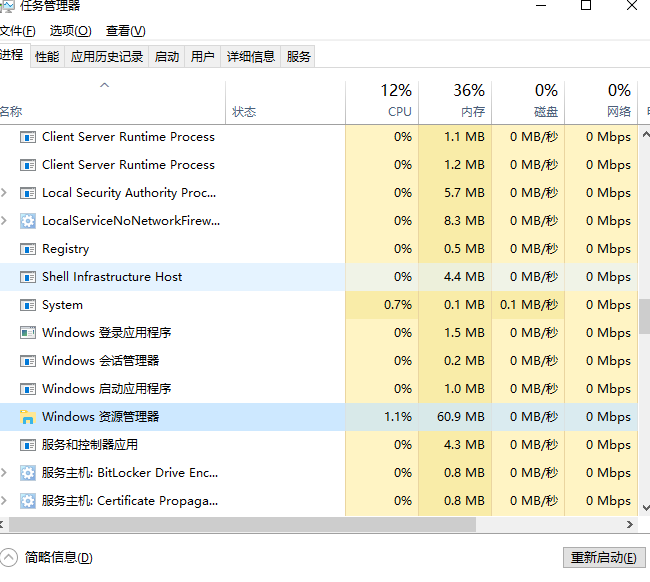Open the 选项(O) menu

coord(70,31)
